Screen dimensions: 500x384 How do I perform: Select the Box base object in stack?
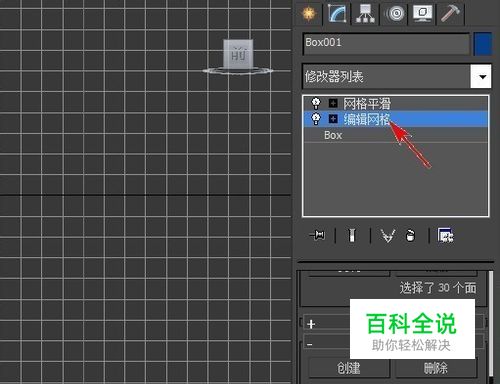click(x=333, y=135)
